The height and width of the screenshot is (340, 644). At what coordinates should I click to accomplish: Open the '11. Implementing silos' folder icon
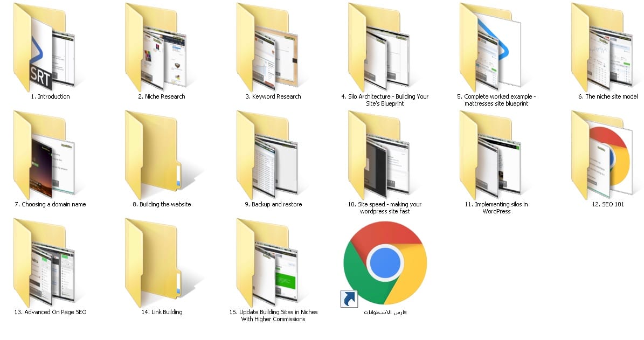pos(490,155)
